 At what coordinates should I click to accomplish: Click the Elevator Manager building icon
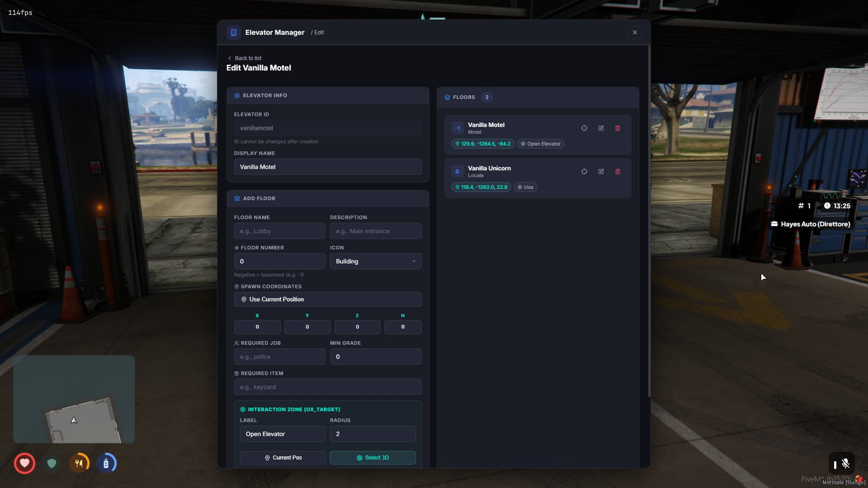tap(234, 33)
